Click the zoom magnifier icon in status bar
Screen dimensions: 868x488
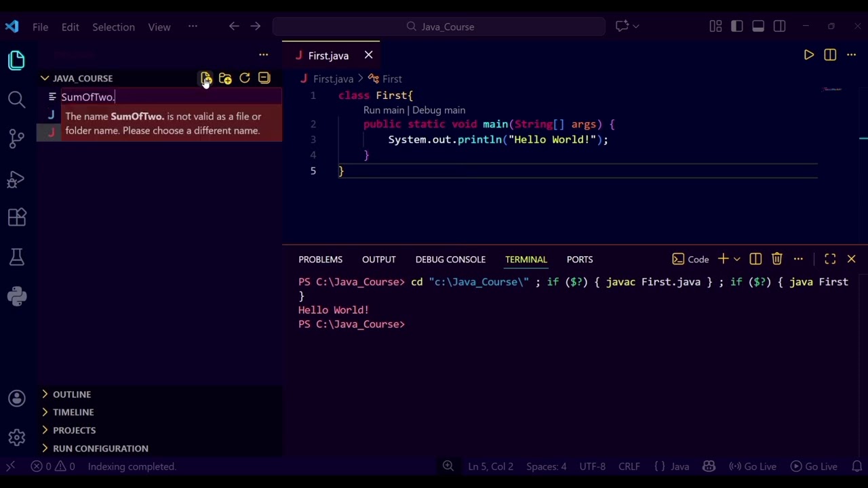point(448,466)
